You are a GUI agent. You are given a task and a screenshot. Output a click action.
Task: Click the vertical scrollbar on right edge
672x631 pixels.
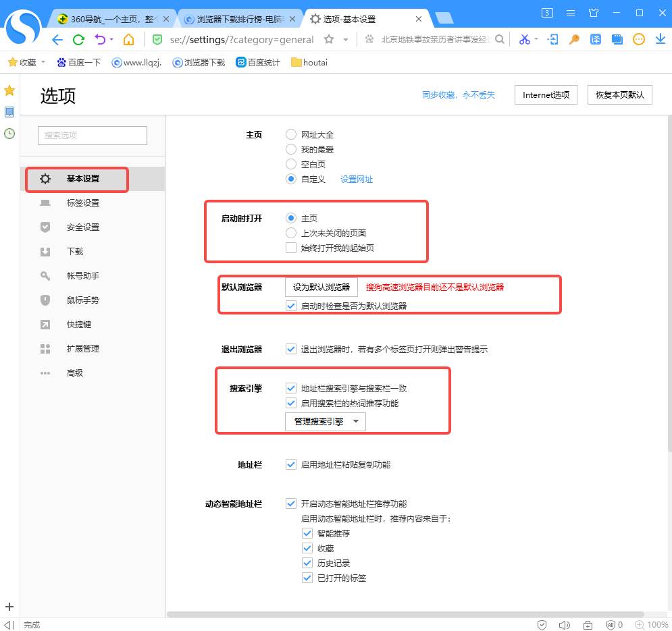coord(669,283)
